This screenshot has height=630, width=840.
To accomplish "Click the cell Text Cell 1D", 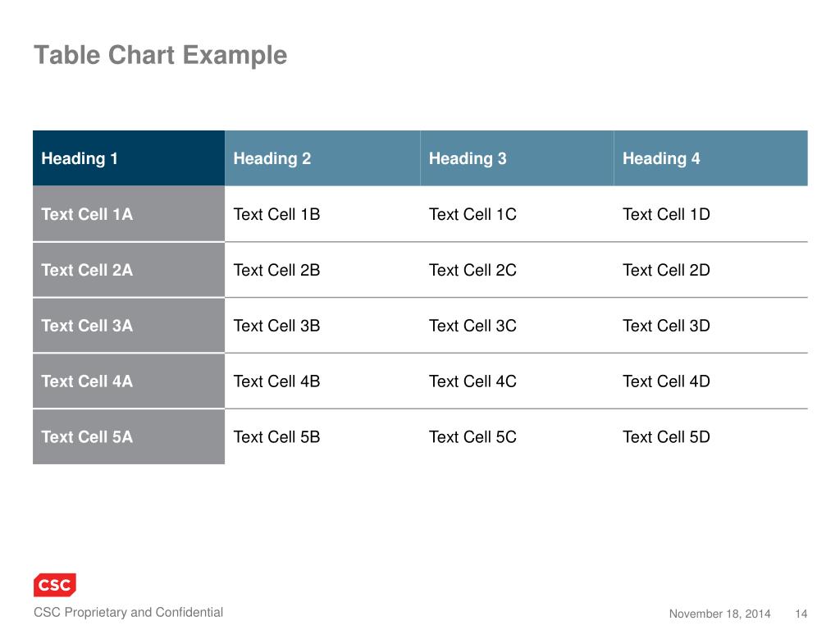I will pyautogui.click(x=711, y=214).
